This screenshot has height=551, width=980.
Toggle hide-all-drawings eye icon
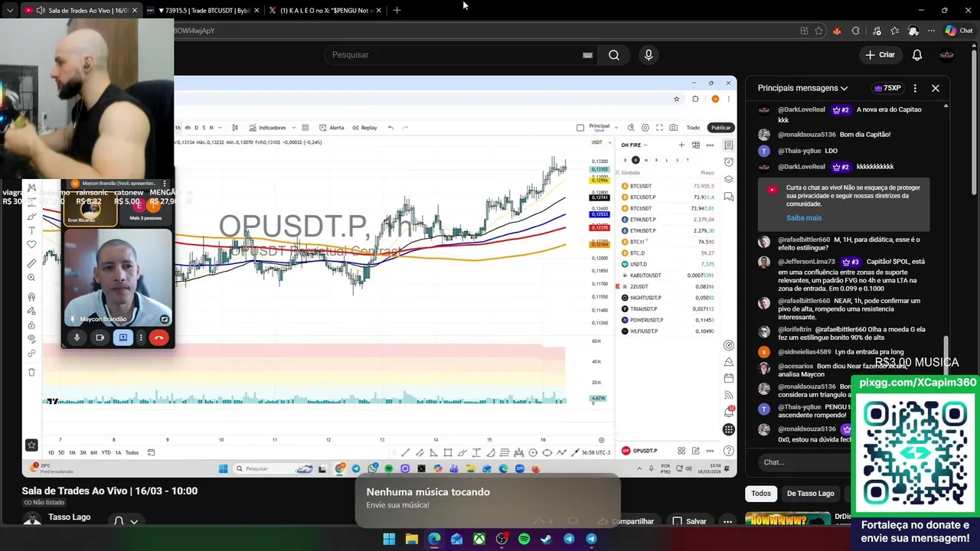coord(31,338)
